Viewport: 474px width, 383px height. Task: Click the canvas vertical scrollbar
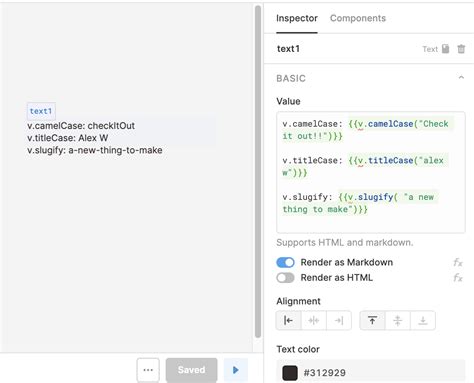(258, 172)
